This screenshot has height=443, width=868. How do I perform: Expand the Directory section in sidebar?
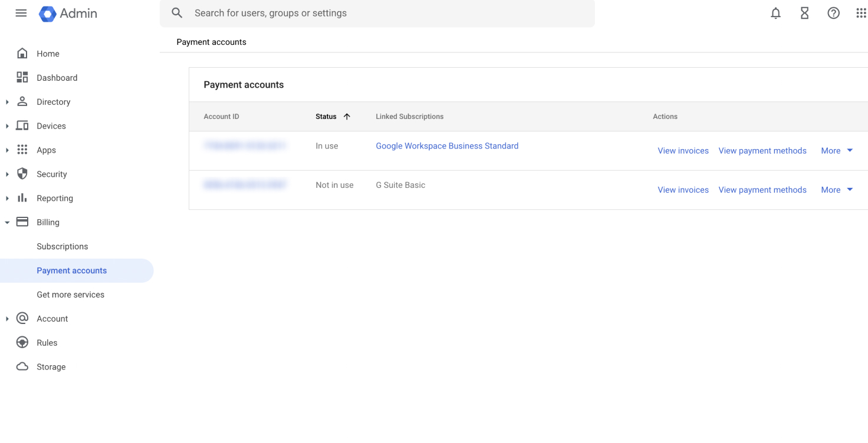point(7,102)
